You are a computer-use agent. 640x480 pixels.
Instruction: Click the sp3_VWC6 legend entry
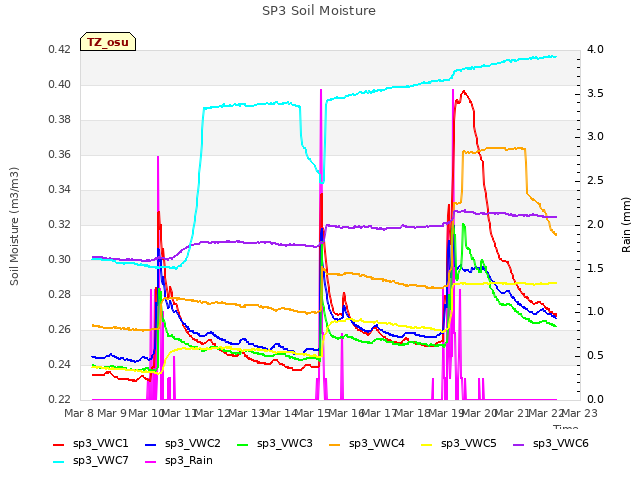tap(551, 444)
